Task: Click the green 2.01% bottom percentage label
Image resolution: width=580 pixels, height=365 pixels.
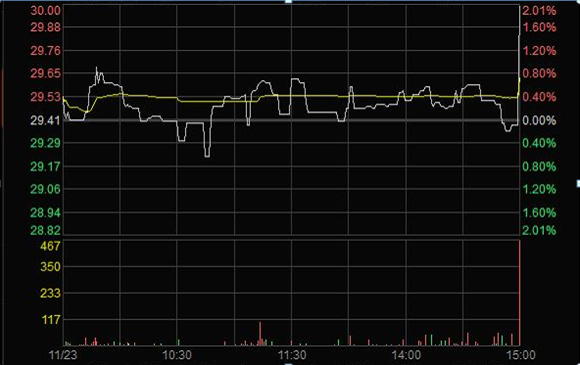Action: coord(539,230)
